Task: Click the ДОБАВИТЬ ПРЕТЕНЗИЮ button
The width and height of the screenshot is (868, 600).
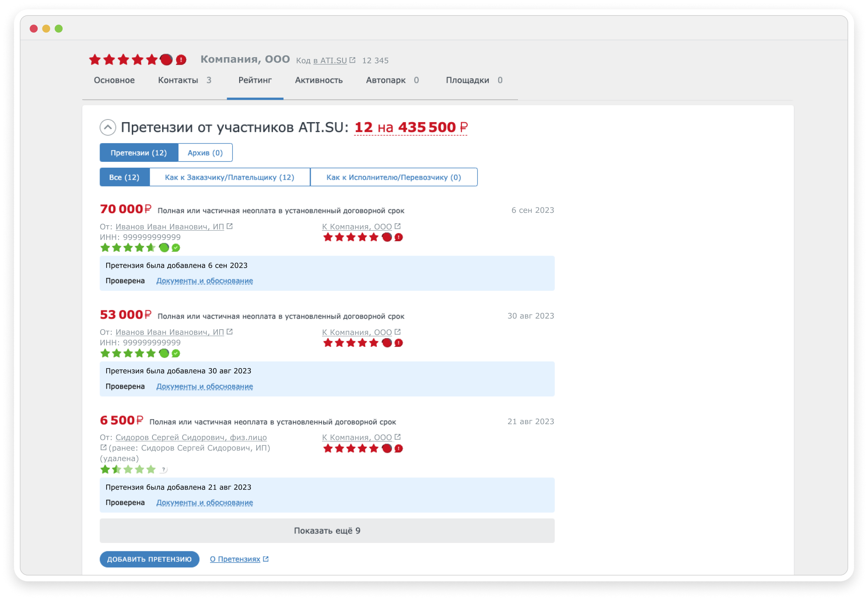Action: [149, 559]
